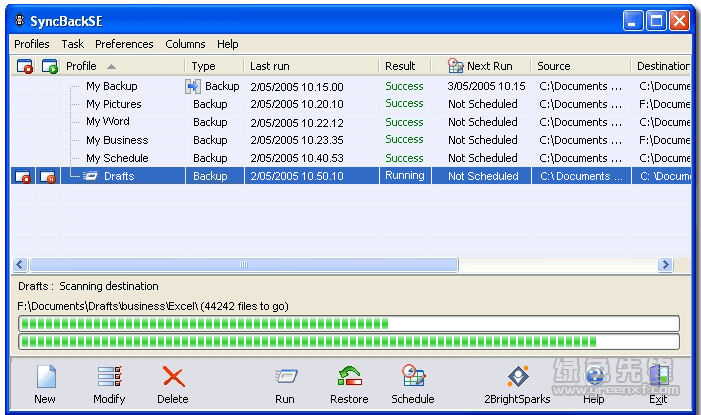Click the New profile icon
Screen dimensions: 701x415
pyautogui.click(x=46, y=377)
